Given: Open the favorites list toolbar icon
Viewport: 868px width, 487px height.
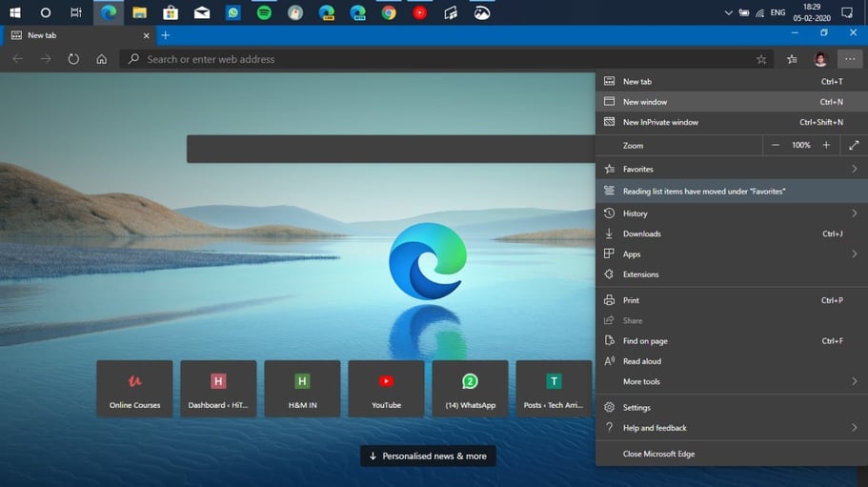Looking at the screenshot, I should (x=792, y=59).
